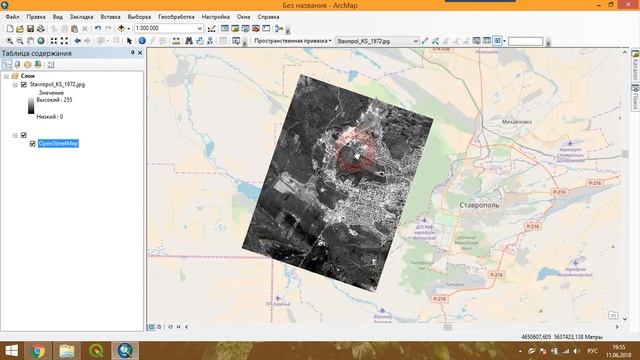Toggle the unnamed basemap group checkbox

point(24,135)
